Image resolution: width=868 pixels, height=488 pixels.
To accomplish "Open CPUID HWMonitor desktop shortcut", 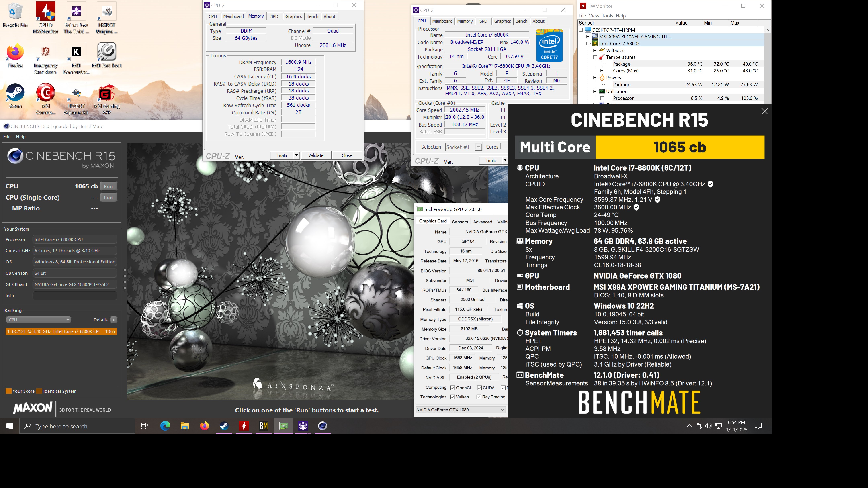I will [x=45, y=17].
